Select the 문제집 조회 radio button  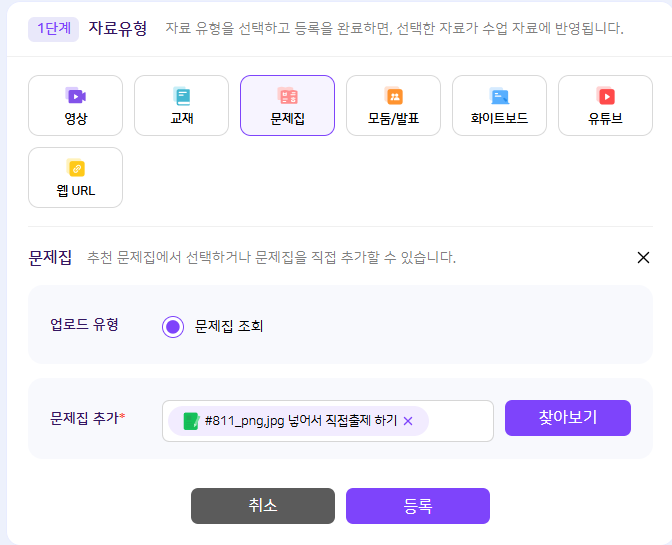point(173,327)
